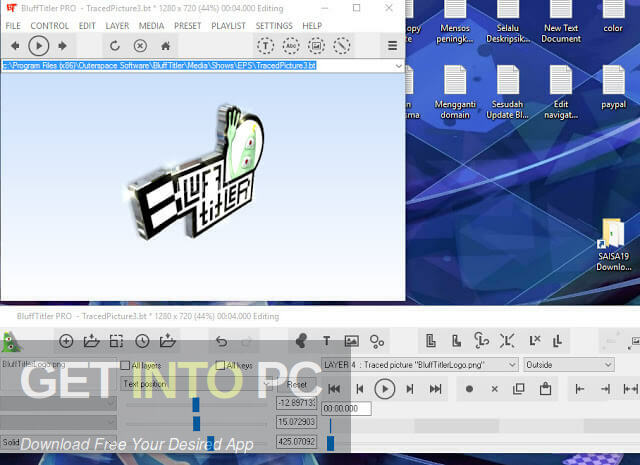This screenshot has height=465, width=640.
Task: Click the dashed square resolution icon
Action: click(116, 341)
